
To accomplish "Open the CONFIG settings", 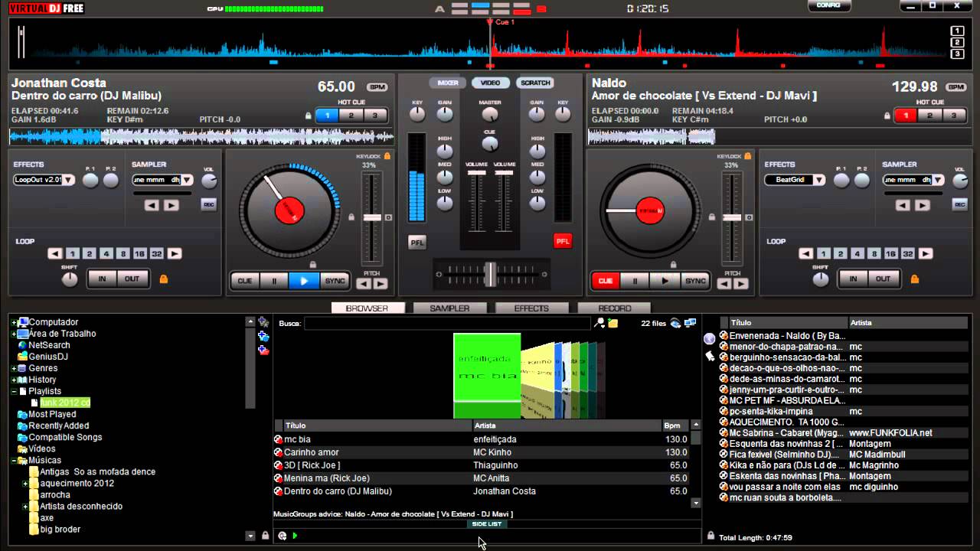I will [828, 5].
